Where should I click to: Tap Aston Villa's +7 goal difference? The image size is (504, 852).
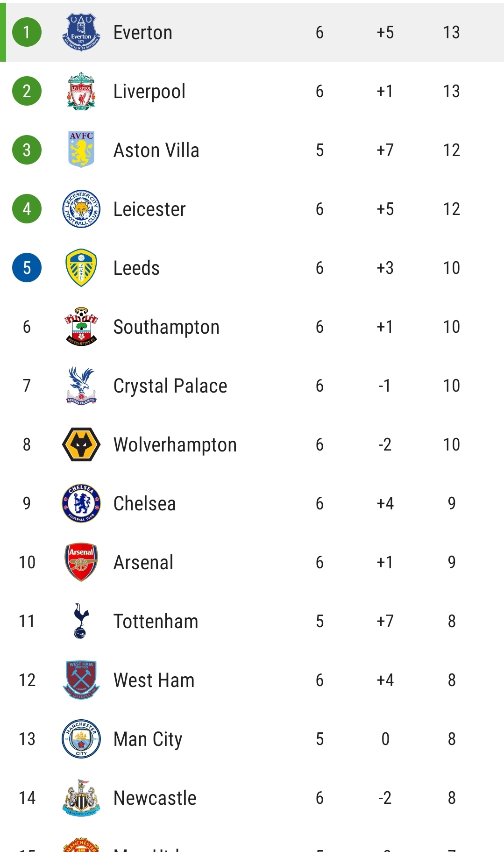pos(385,150)
